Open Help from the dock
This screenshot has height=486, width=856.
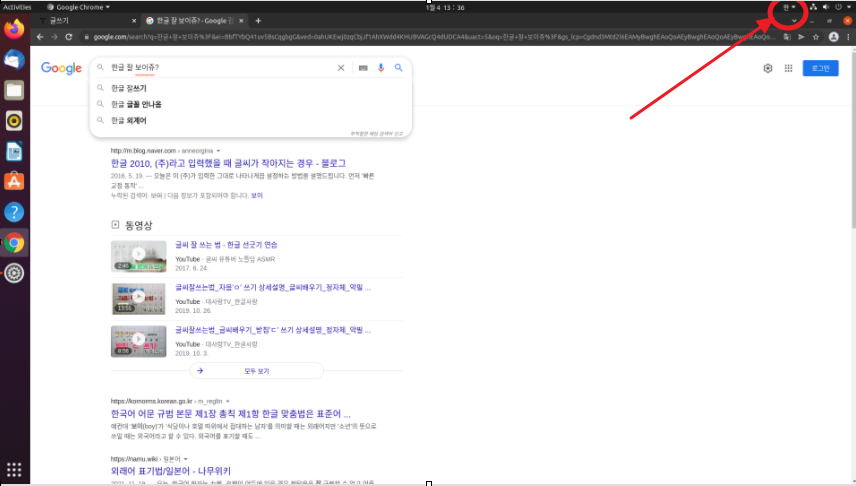tap(14, 212)
